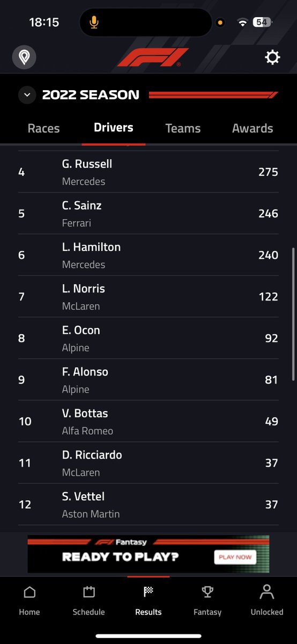This screenshot has height=644, width=297.
Task: Switch to the Awards tab
Action: pos(253,128)
